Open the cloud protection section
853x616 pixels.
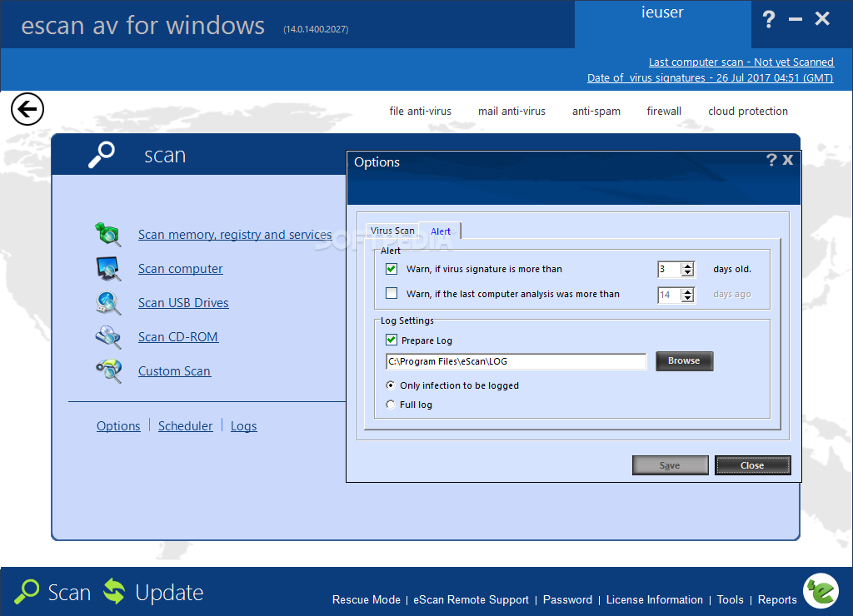click(x=747, y=111)
